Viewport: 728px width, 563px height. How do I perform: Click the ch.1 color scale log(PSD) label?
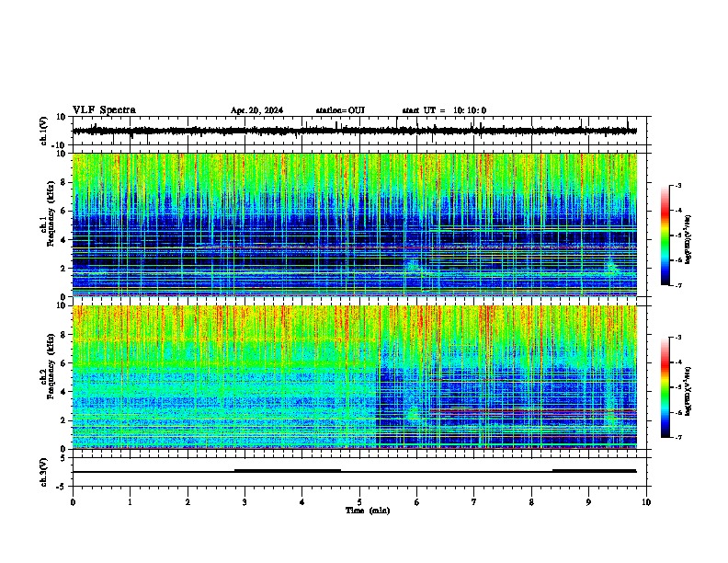[688, 239]
